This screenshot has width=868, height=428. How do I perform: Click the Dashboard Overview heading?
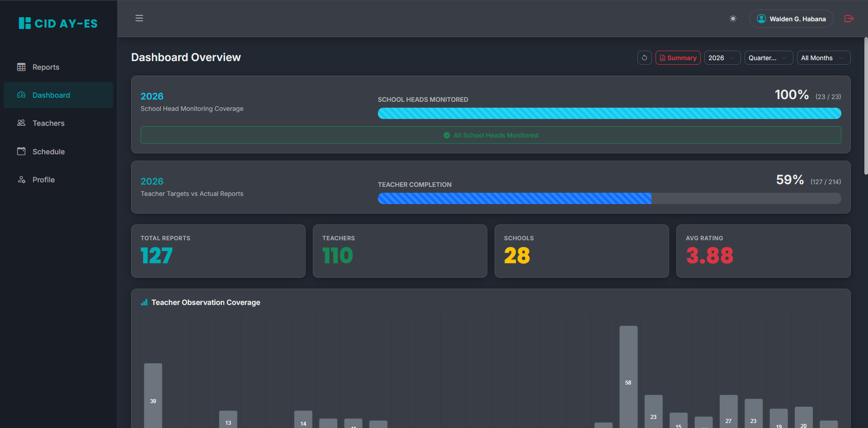(x=186, y=57)
